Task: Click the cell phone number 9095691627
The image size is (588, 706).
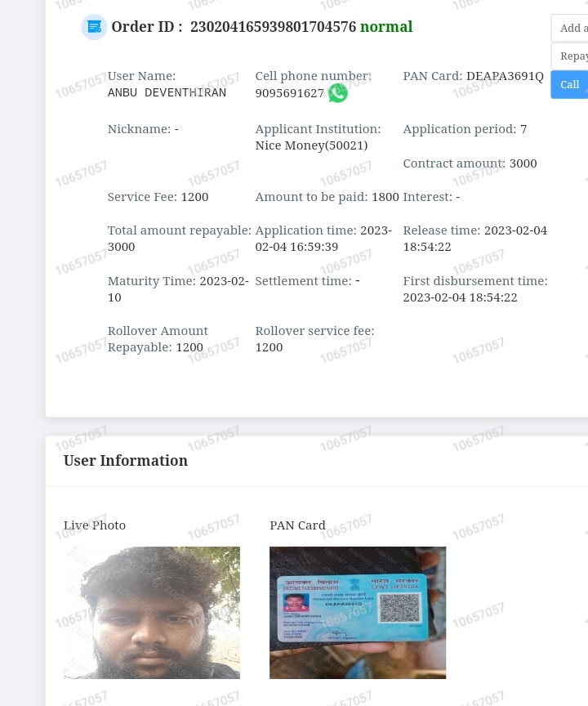Action: (x=289, y=93)
